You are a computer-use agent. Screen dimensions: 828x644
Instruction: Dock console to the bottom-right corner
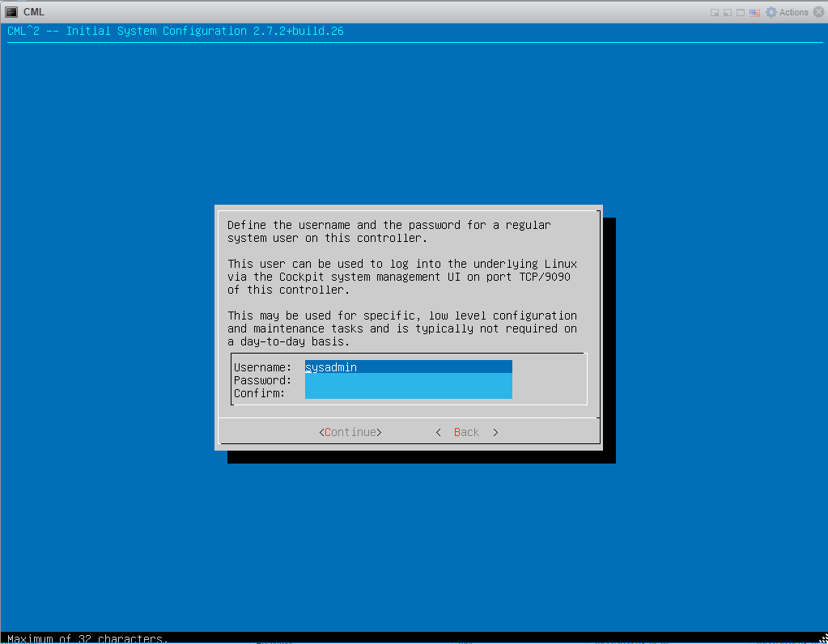[715, 12]
